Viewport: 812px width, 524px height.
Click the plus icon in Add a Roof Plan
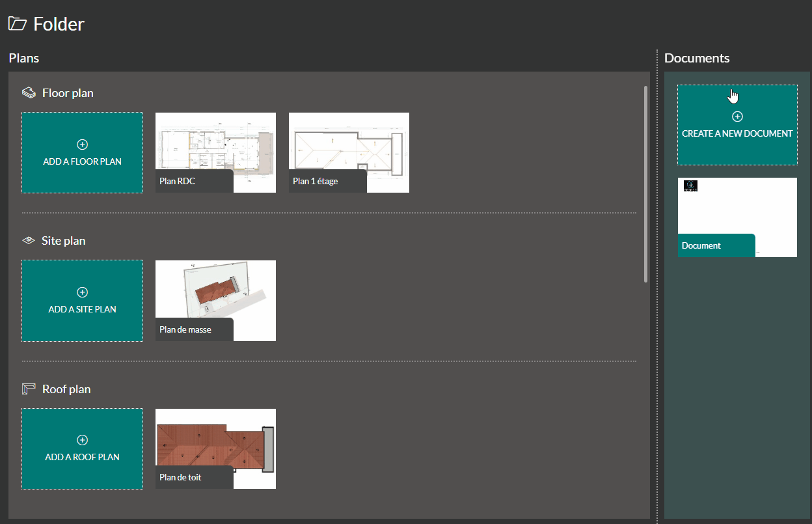[82, 440]
